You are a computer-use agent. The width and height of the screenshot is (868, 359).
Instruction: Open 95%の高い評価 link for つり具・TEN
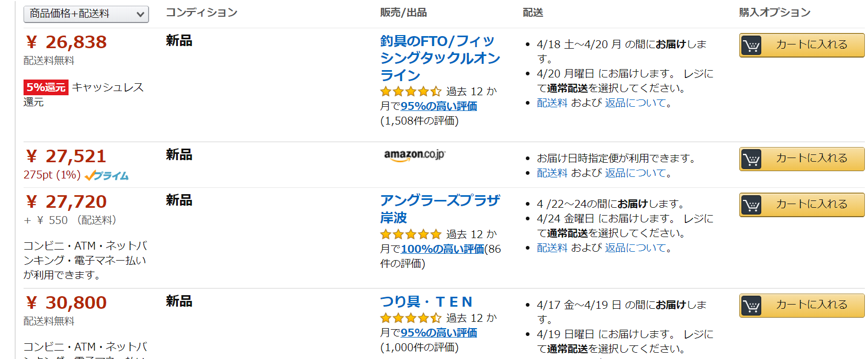click(x=438, y=333)
